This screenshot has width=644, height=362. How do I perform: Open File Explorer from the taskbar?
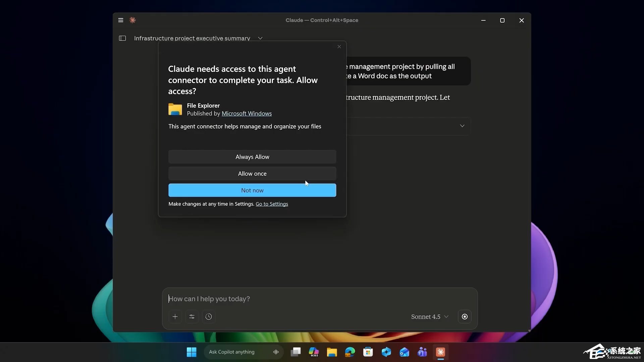coord(332,352)
